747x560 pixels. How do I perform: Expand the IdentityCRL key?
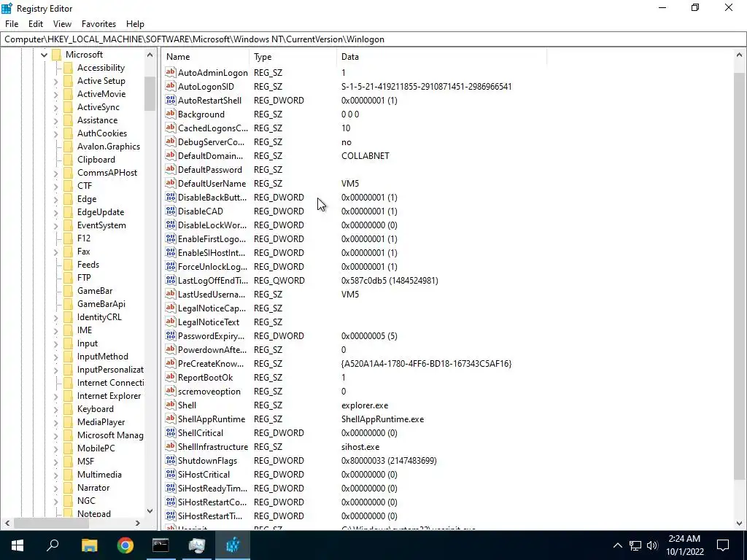click(55, 317)
